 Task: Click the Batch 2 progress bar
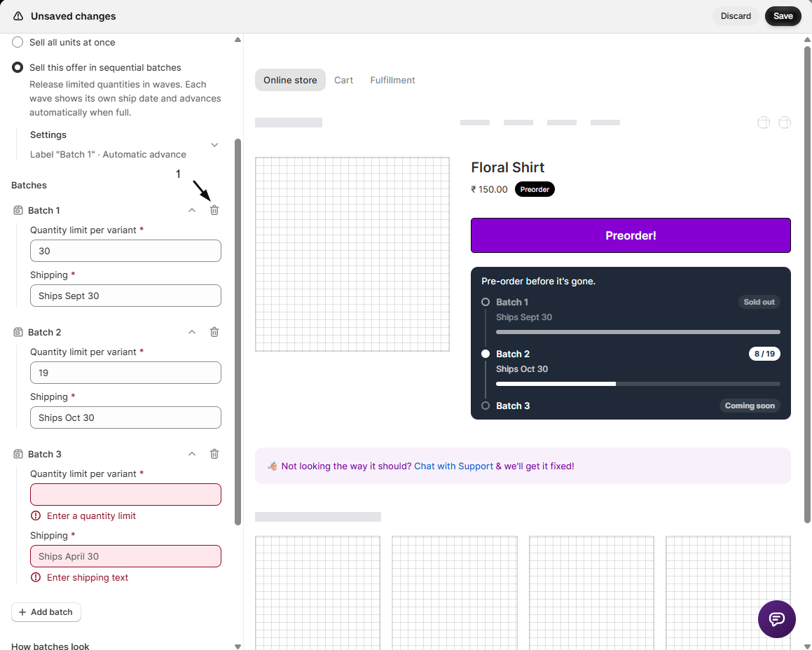[x=638, y=384]
